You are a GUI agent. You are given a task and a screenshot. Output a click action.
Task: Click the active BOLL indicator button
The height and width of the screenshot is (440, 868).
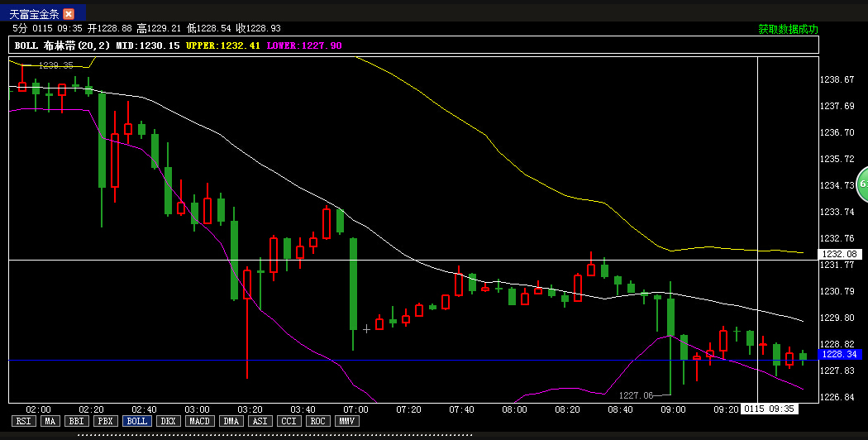[136, 421]
